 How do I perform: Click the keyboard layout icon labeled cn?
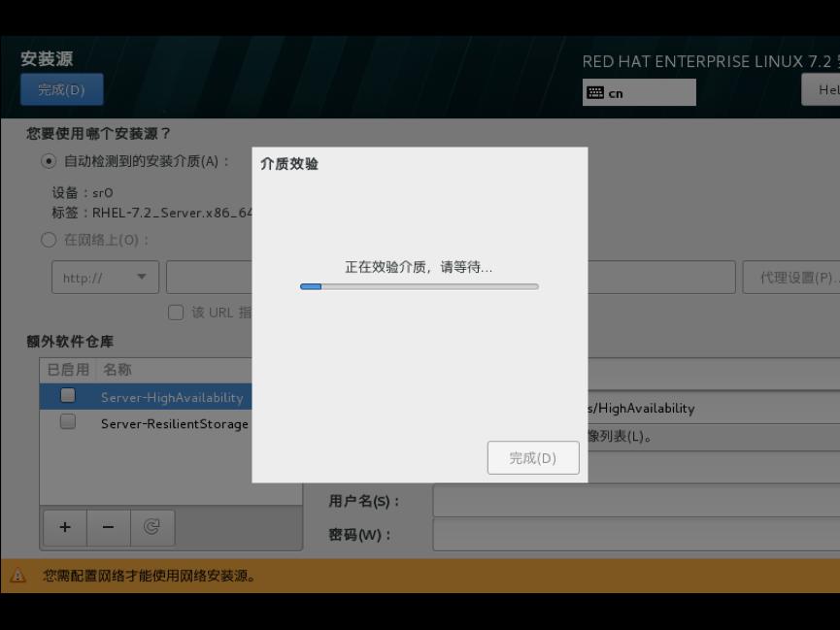point(595,93)
